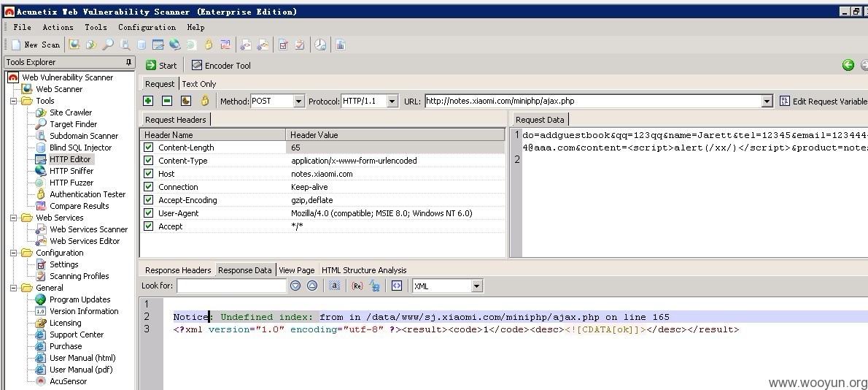This screenshot has width=868, height=390.
Task: Open Subdomain Scanner in the tree
Action: coord(84,136)
